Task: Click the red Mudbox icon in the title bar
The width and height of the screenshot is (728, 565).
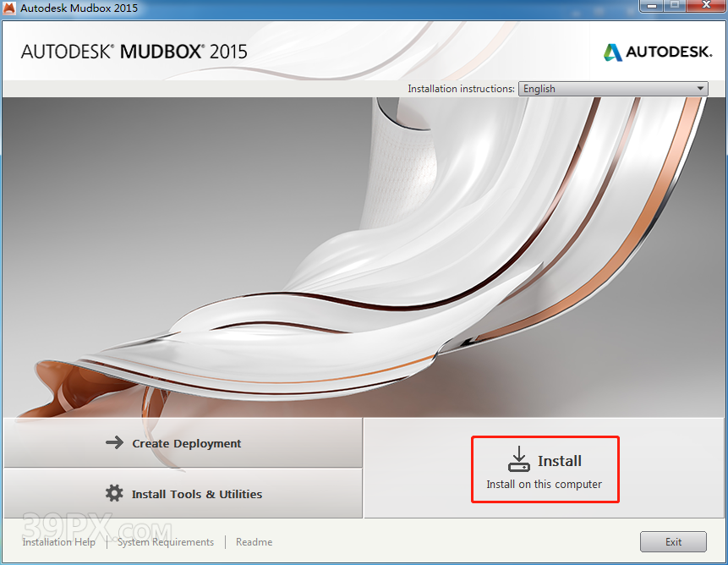Action: [9, 7]
